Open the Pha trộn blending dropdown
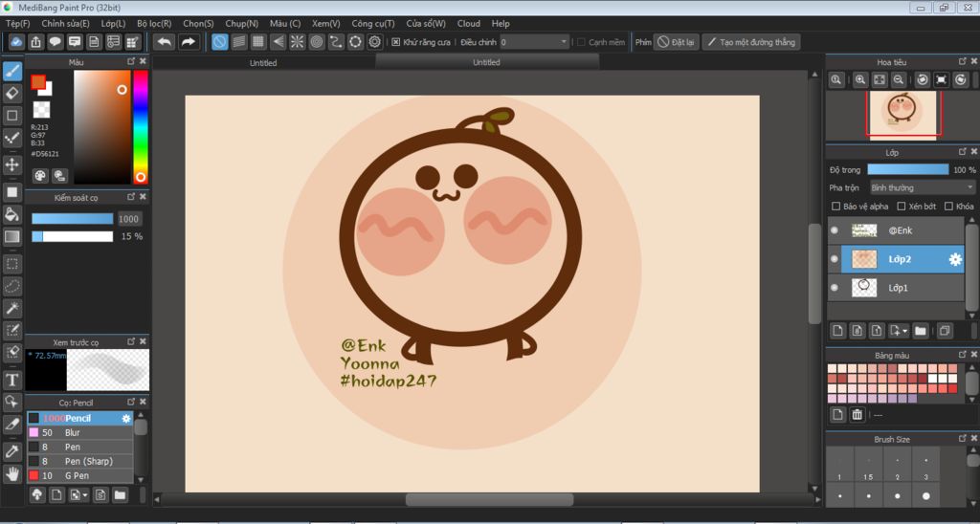This screenshot has height=524, width=980. tap(922, 187)
